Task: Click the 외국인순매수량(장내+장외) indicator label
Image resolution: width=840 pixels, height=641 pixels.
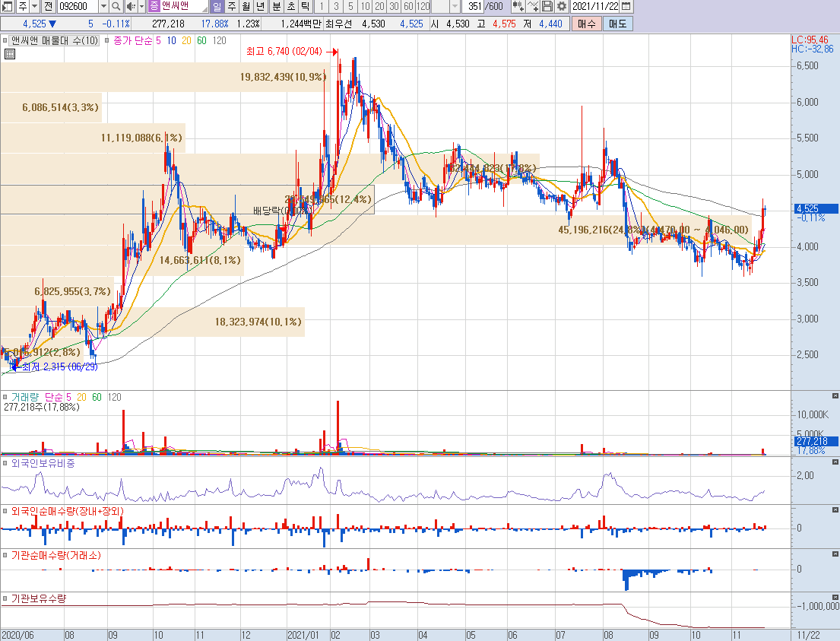Action: click(68, 511)
